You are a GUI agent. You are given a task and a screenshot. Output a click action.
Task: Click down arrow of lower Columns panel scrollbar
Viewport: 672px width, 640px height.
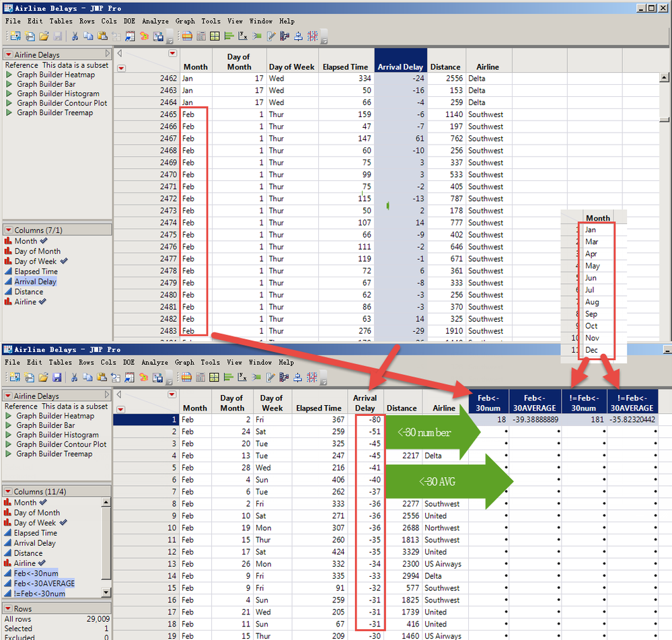point(106,592)
